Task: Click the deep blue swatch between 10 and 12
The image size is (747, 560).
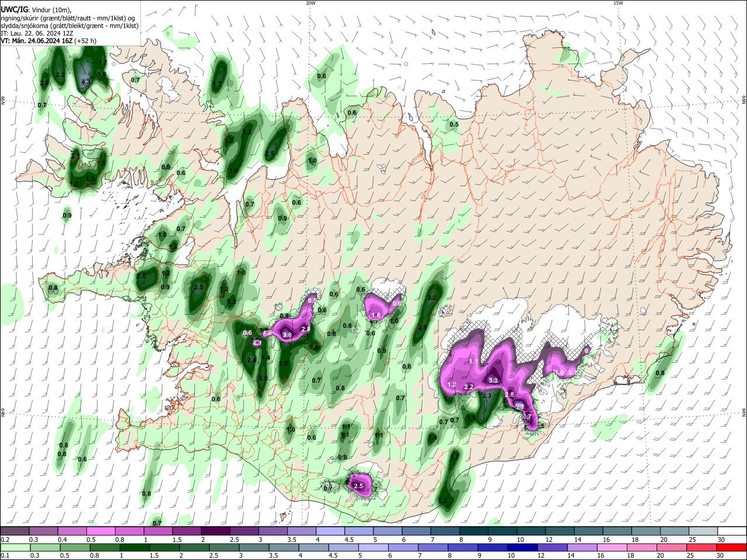Action: (522, 547)
